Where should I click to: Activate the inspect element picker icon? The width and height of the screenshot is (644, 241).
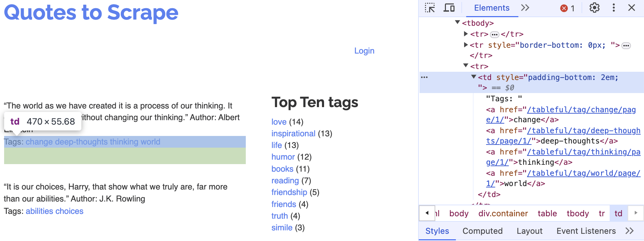tap(430, 8)
